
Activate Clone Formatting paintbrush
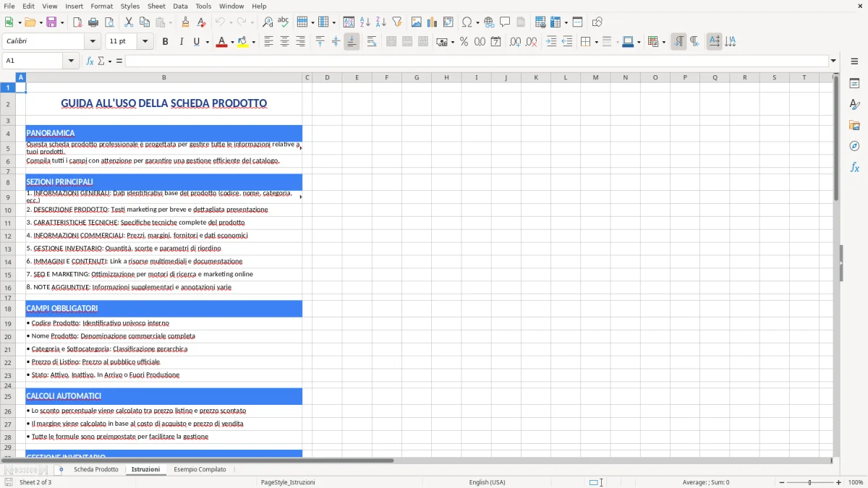coord(185,22)
